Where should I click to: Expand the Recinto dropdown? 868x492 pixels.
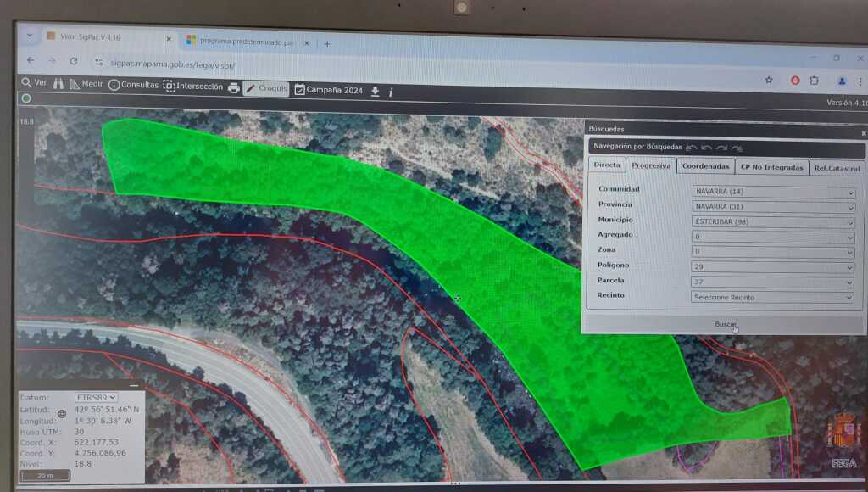[773, 298]
